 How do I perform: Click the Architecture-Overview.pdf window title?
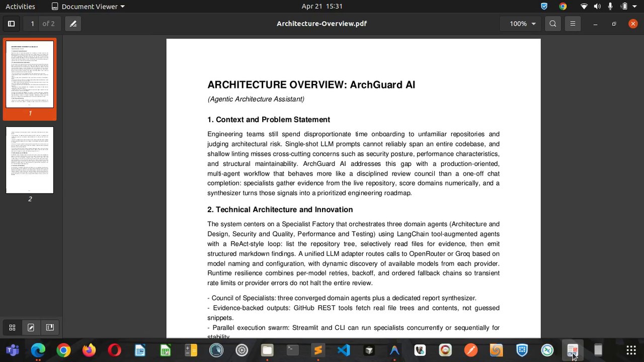[321, 24]
